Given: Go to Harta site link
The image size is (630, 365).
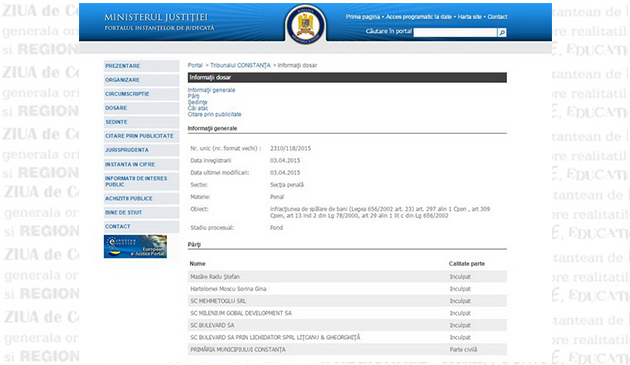Looking at the screenshot, I should 470,17.
